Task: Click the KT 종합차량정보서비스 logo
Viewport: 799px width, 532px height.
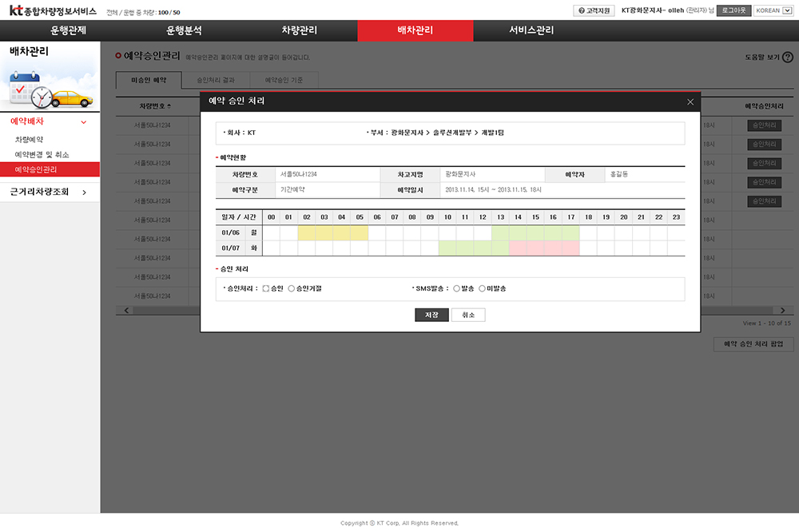Action: pos(53,11)
